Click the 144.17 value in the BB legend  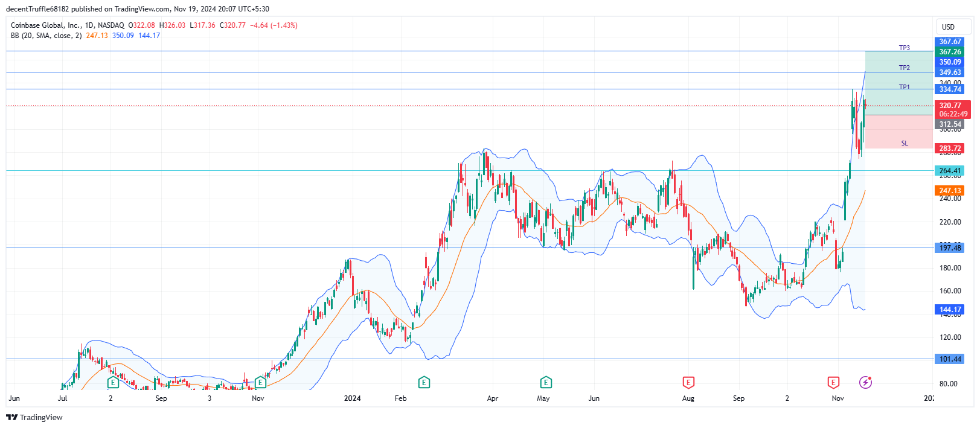(x=149, y=36)
